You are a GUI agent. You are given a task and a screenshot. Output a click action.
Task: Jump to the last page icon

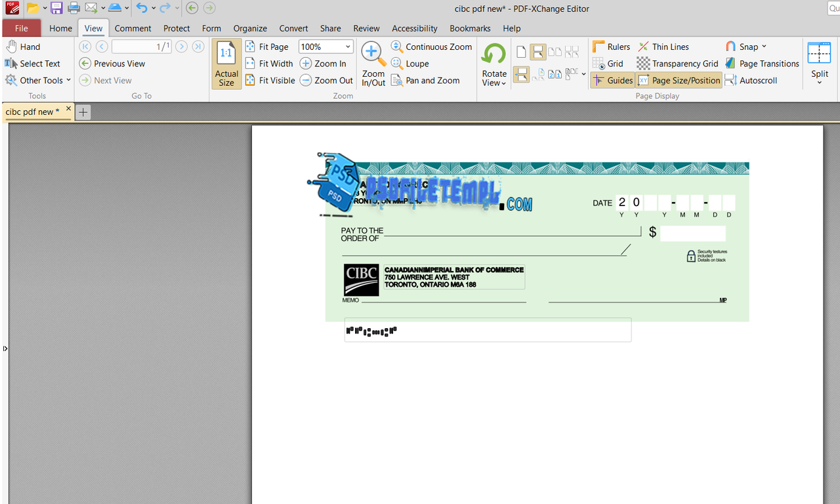pos(198,47)
